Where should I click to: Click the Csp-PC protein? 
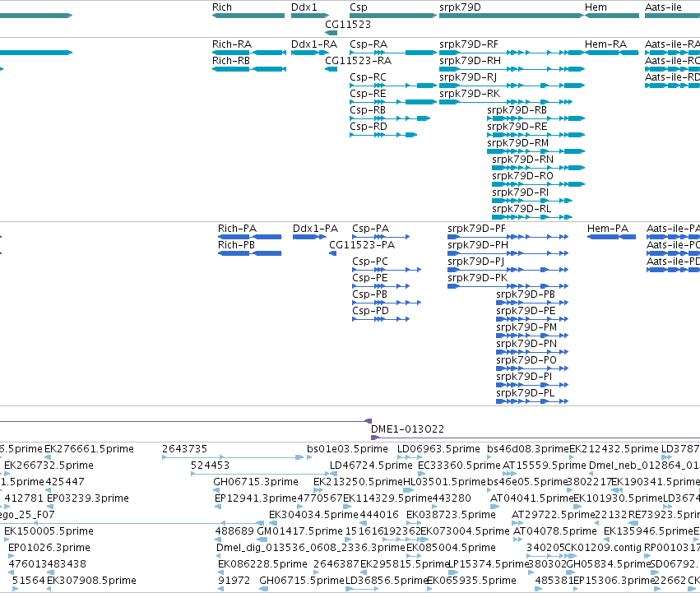370,262
